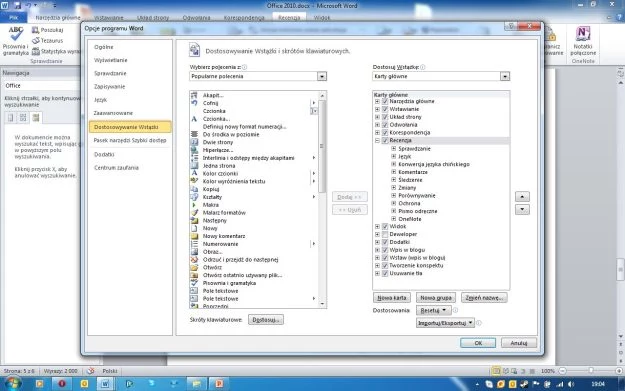Open the Wyświetlanie options category

point(110,60)
